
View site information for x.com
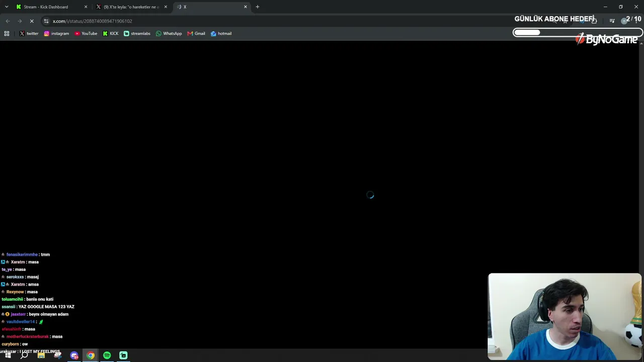46,21
